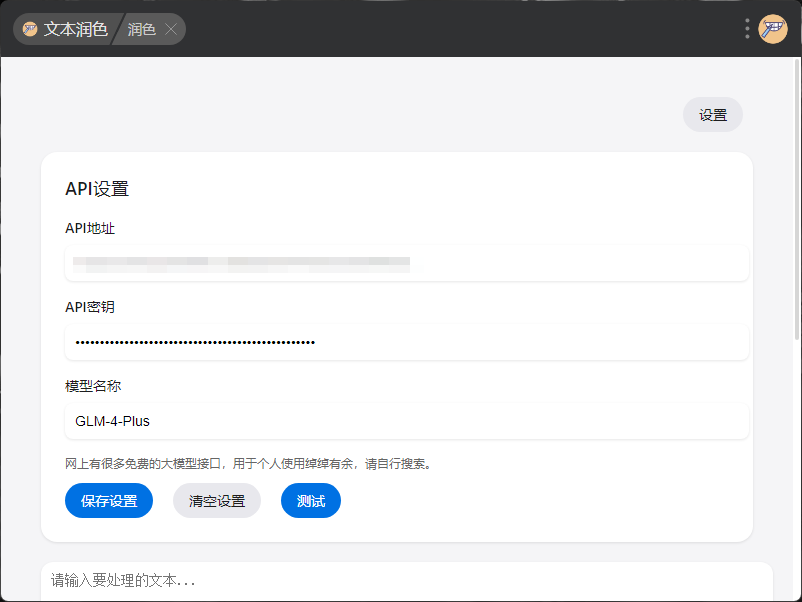Click the API设置 heading
Viewport: 802px width, 602px height.
pos(97,189)
